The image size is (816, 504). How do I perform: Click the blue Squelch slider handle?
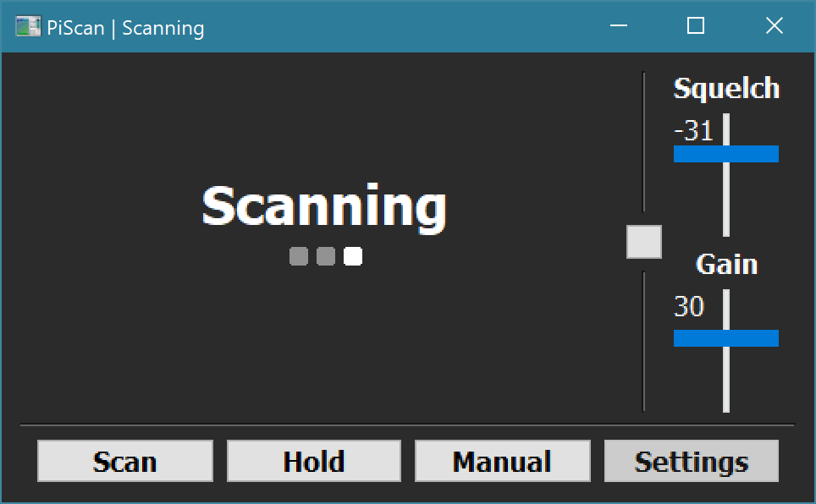[x=725, y=154]
